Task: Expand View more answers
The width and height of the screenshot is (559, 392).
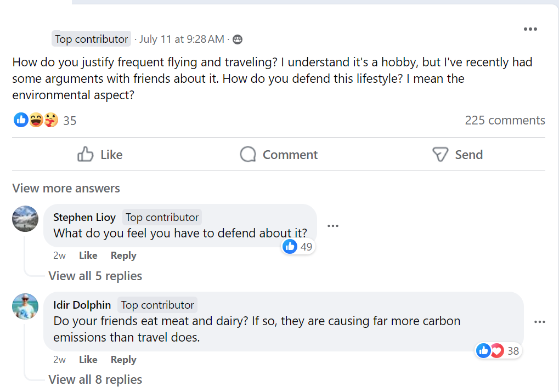Action: (66, 188)
